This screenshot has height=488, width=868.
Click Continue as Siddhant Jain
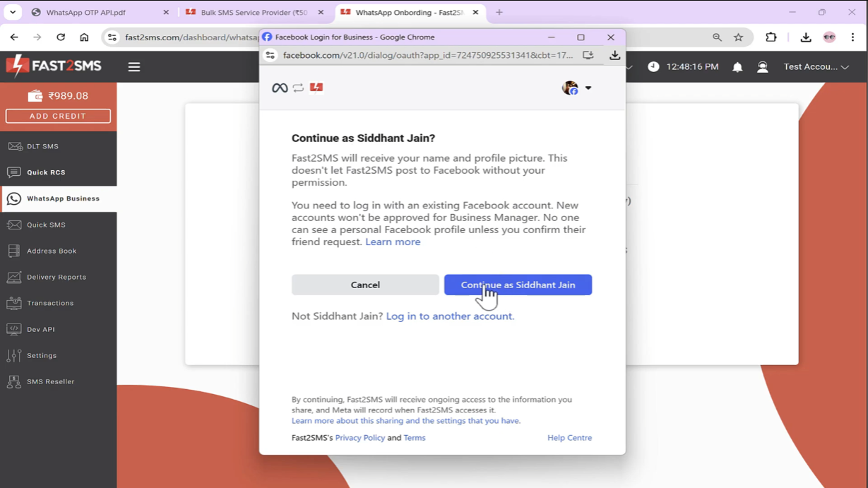pyautogui.click(x=518, y=285)
